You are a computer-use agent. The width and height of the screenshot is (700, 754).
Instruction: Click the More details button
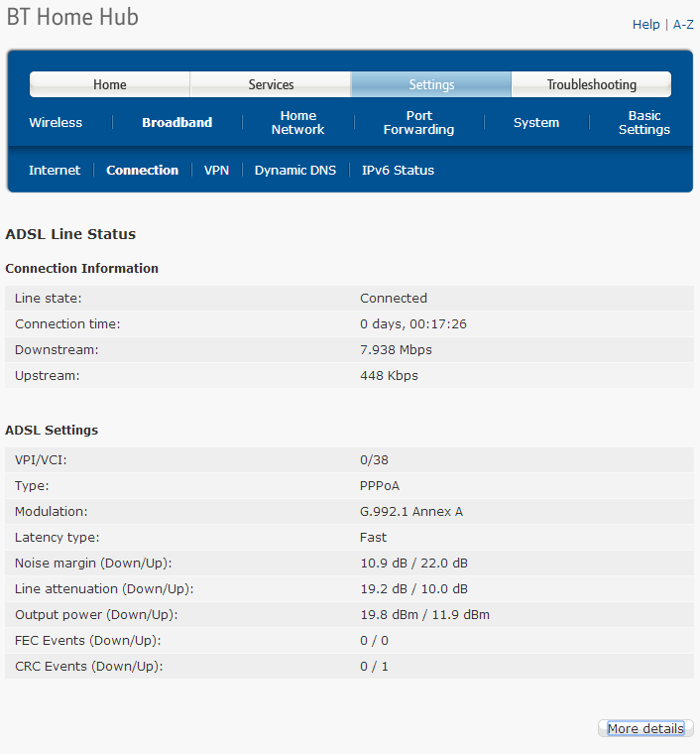point(645,728)
